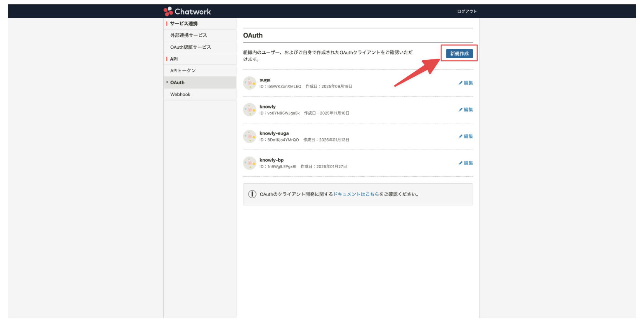
Task: Click the knowly-suga client avatar icon
Action: 250,136
